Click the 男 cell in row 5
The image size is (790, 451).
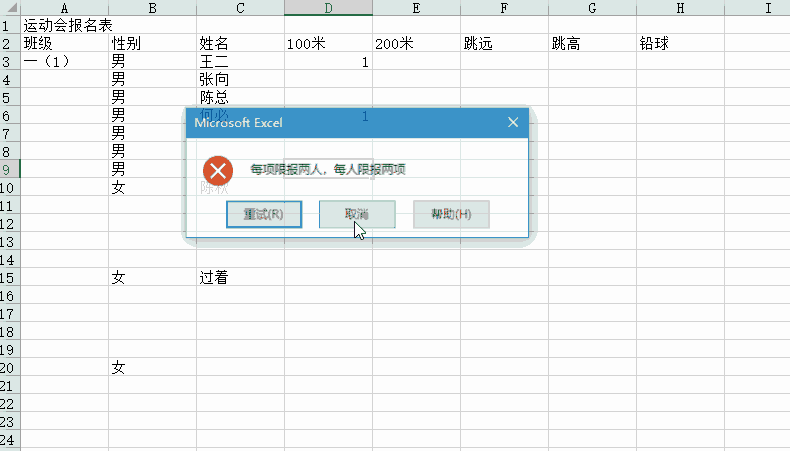pyautogui.click(x=152, y=97)
